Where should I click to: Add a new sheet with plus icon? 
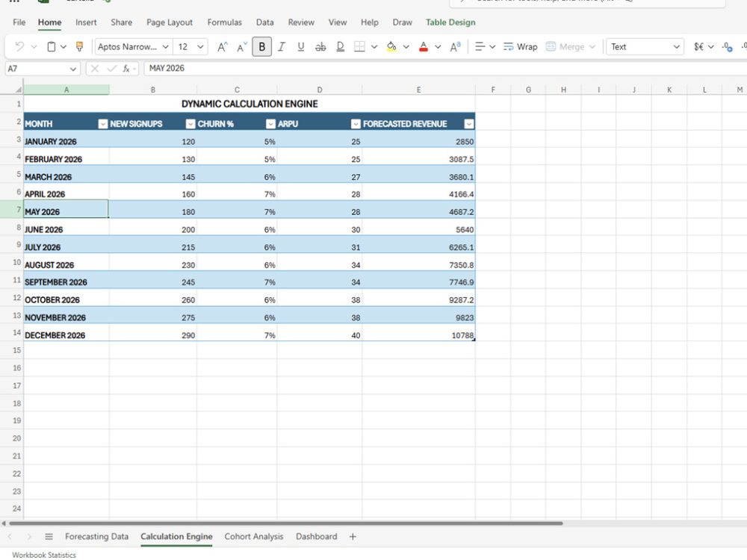353,537
